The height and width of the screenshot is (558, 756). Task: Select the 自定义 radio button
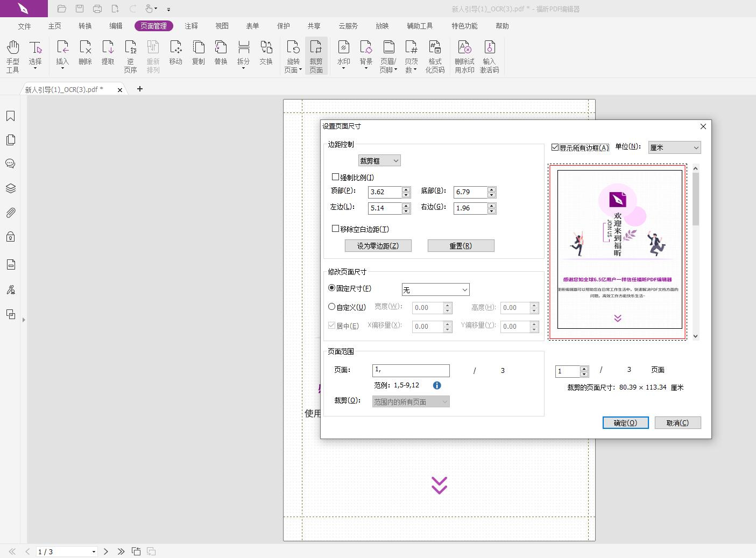332,307
